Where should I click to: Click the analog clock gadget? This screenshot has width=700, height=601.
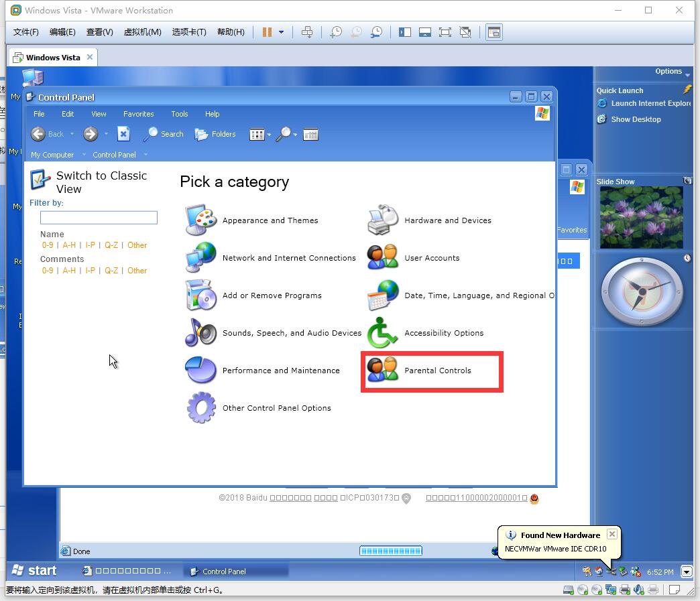pyautogui.click(x=642, y=291)
